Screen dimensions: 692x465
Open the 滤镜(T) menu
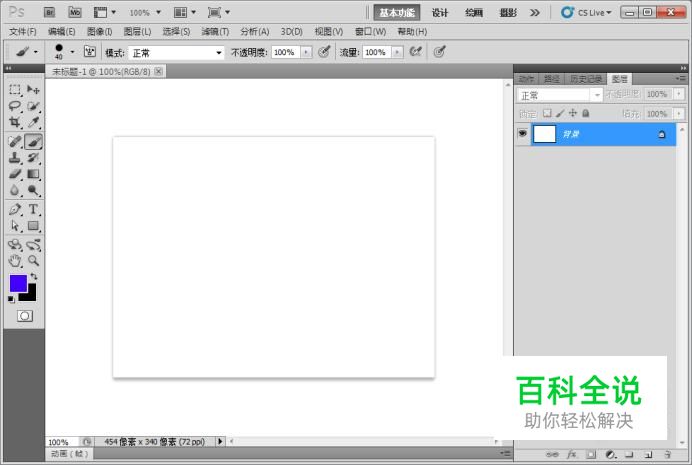click(214, 31)
